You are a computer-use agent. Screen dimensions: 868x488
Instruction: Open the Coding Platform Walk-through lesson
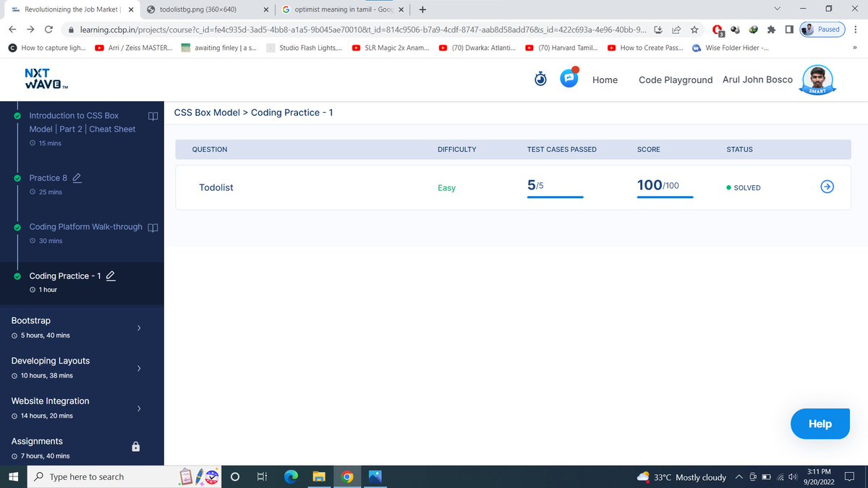coord(85,227)
